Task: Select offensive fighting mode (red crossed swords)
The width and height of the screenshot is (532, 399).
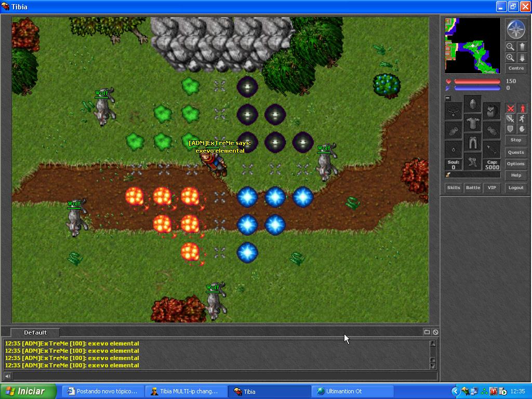Action: (510, 108)
